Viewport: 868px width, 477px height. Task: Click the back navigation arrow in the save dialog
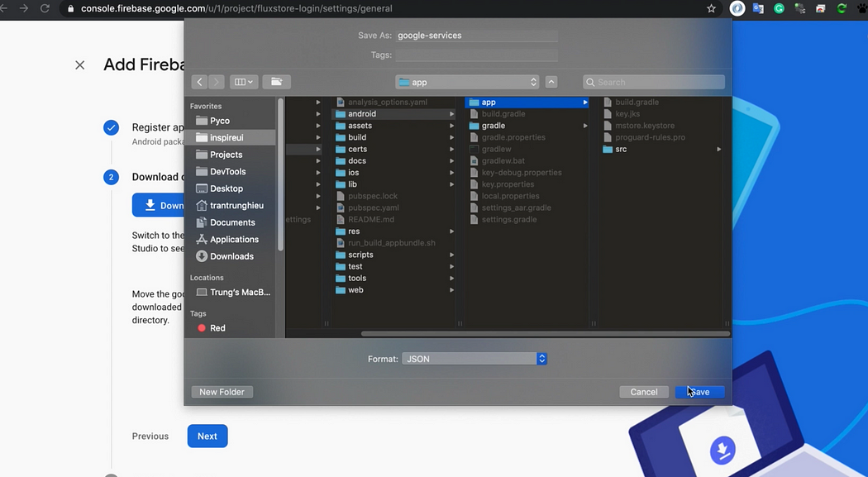tap(199, 82)
